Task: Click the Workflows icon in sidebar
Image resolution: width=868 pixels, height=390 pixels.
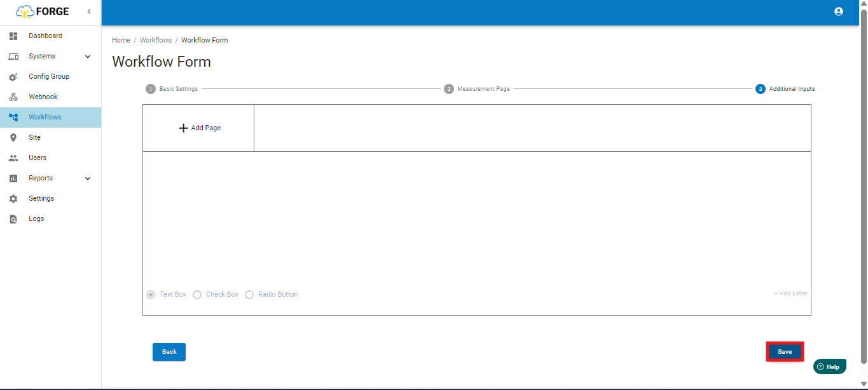Action: [13, 118]
